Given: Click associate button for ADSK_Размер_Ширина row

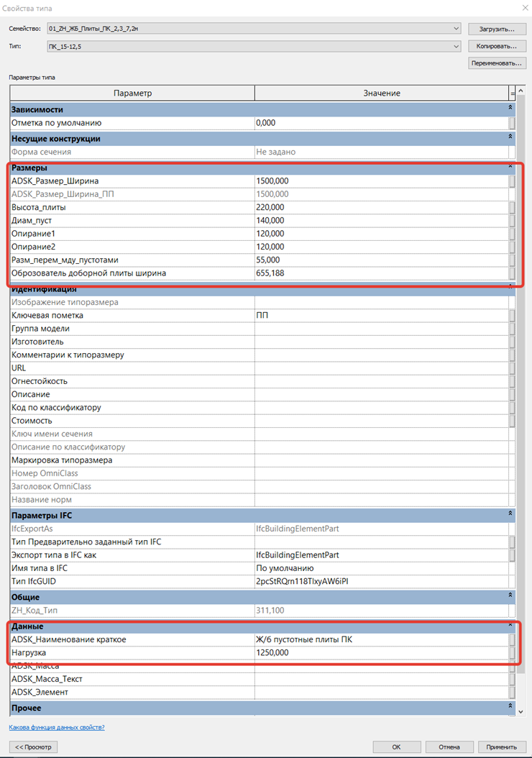Looking at the screenshot, I should [x=512, y=181].
